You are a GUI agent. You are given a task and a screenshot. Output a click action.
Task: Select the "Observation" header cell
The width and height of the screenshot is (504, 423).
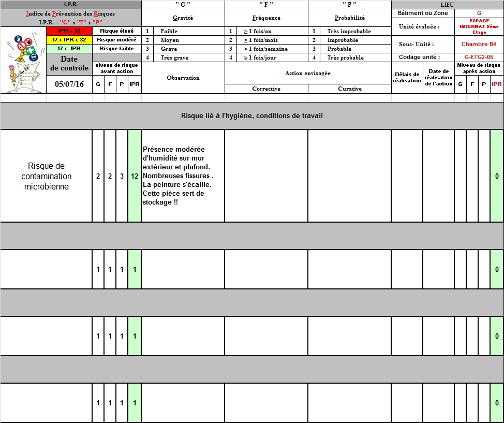[183, 78]
